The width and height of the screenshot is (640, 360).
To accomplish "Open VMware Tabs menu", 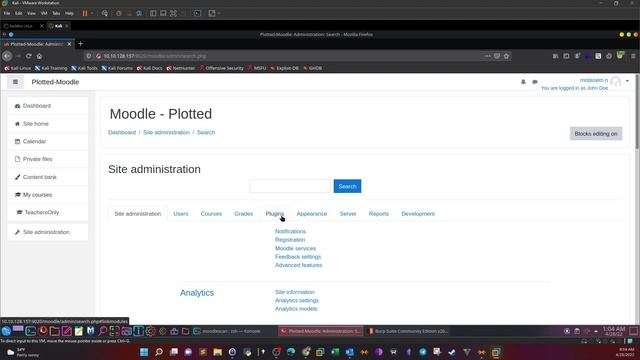I will 56,13.
